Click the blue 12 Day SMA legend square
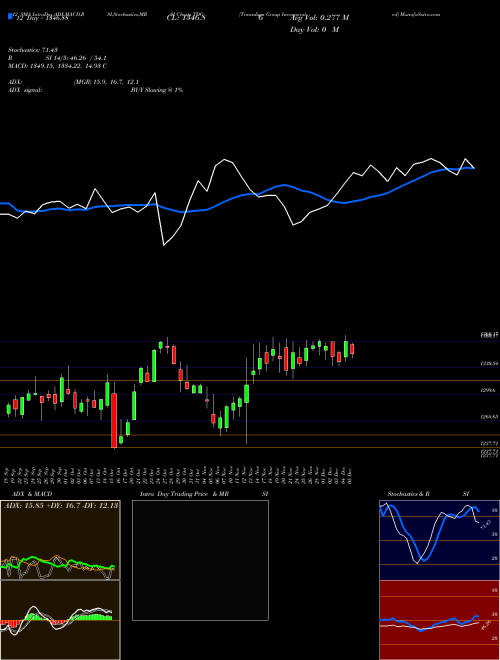Viewport: 500px width, 660px height. coord(10,17)
